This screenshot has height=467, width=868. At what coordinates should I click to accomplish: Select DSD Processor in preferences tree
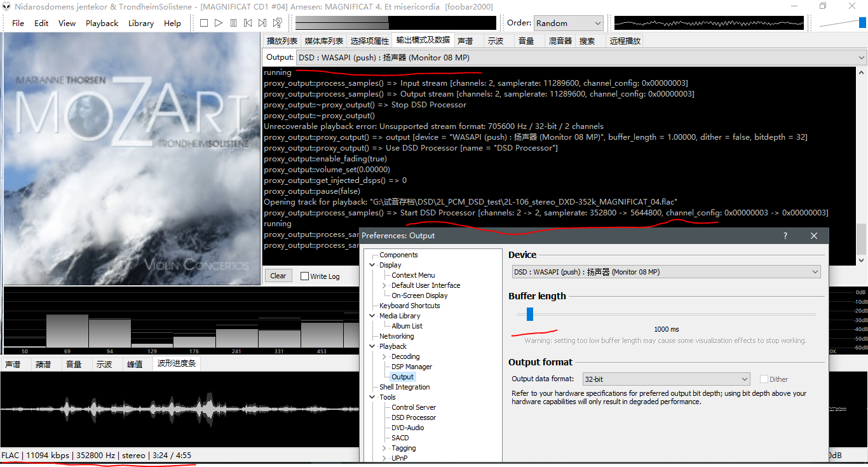click(x=414, y=417)
